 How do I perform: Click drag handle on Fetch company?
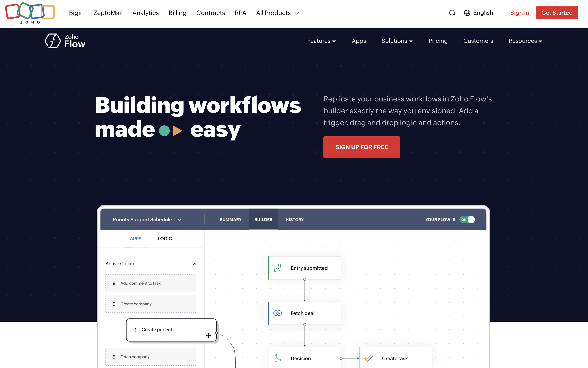coord(114,357)
